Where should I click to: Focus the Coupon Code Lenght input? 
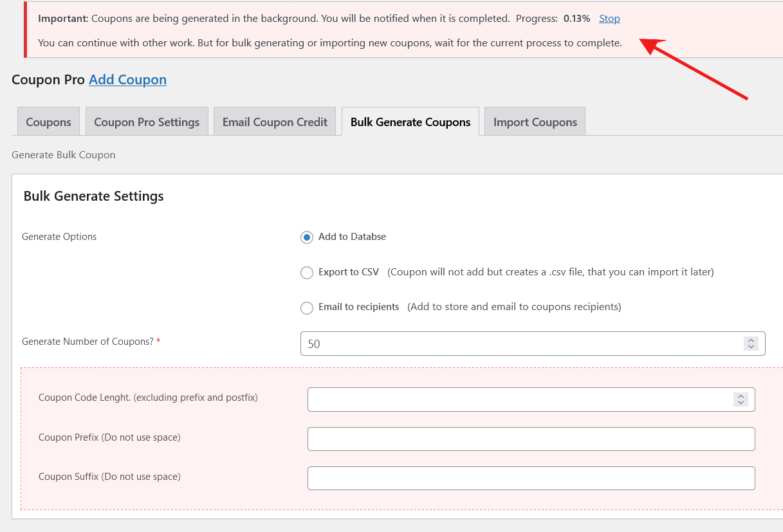[515, 399]
